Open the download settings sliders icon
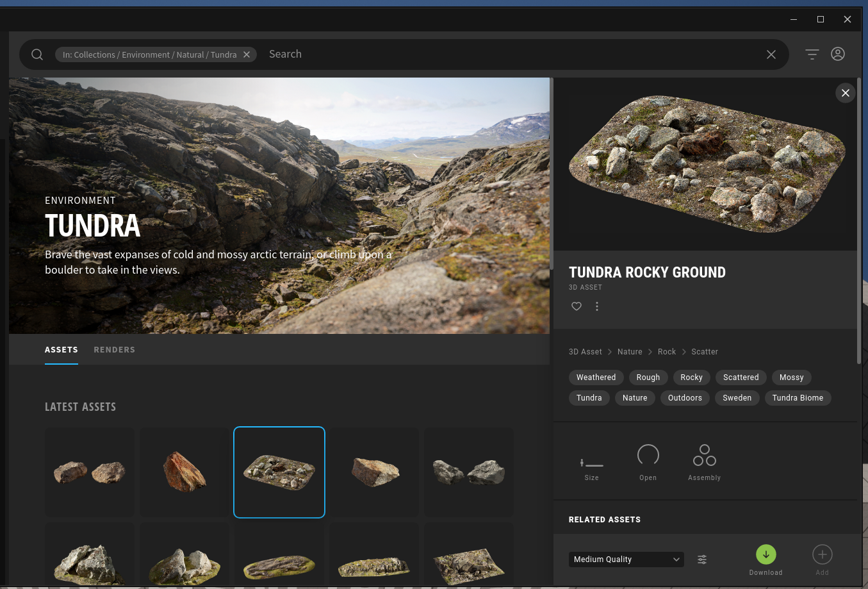 (x=702, y=560)
